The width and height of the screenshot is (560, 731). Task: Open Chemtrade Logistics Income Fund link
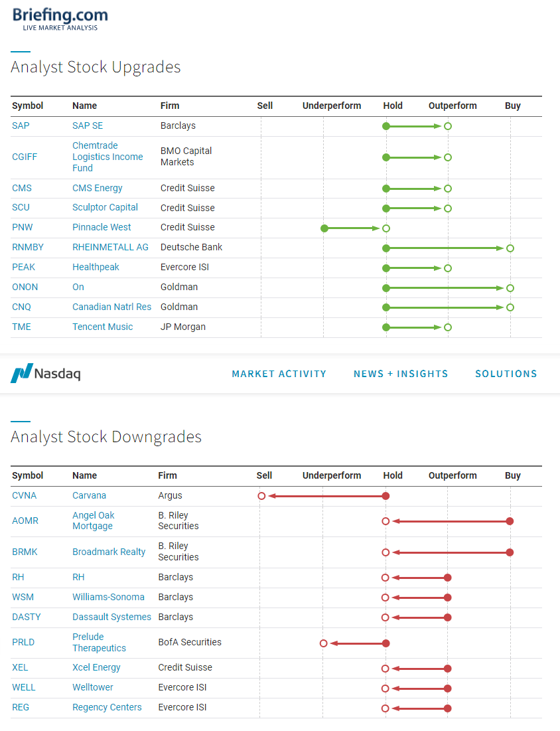click(x=107, y=157)
